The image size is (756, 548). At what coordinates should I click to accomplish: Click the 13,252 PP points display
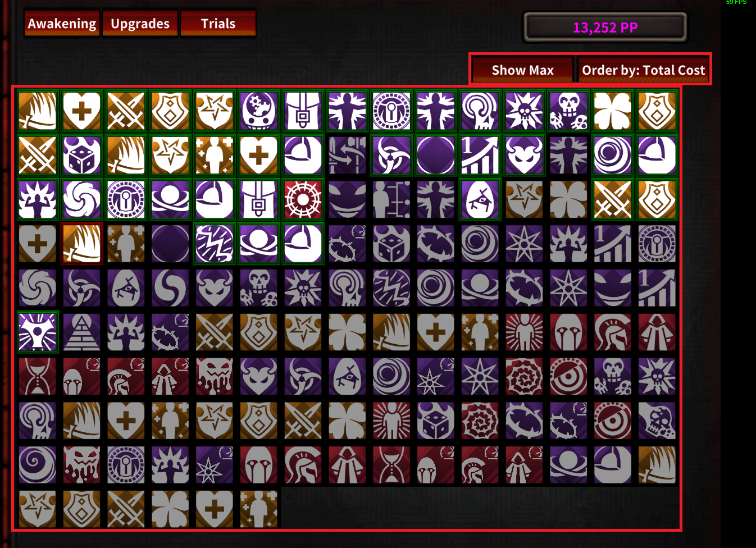pyautogui.click(x=605, y=28)
